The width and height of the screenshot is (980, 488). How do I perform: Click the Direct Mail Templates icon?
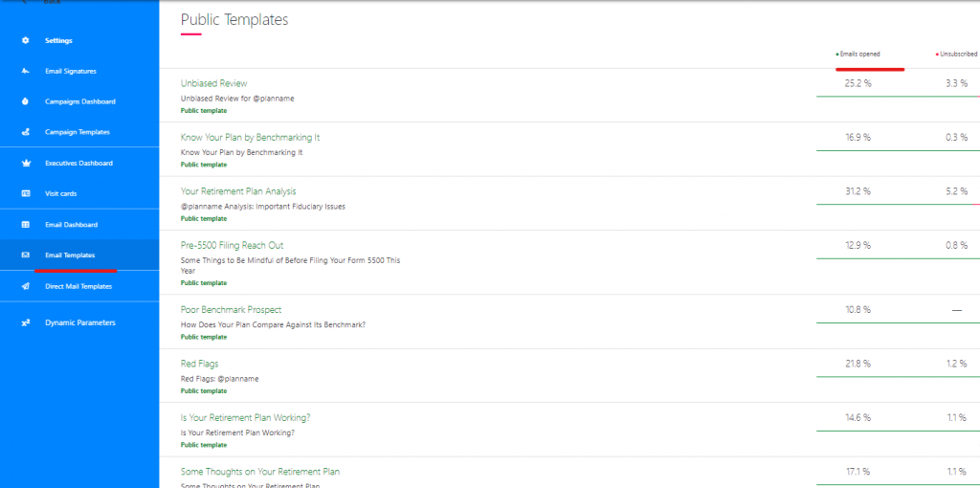[26, 286]
